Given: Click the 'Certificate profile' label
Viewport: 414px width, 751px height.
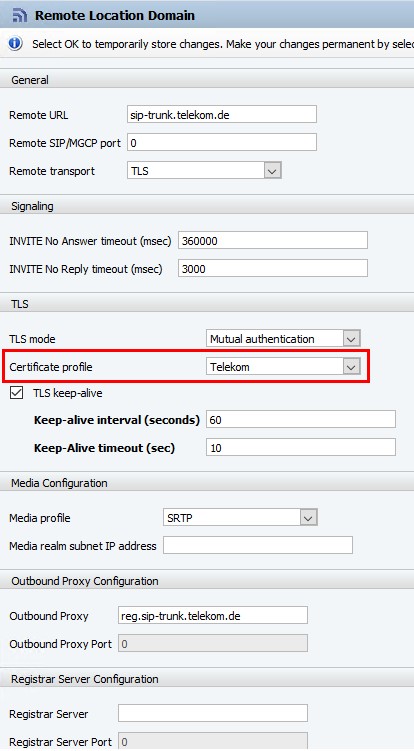Looking at the screenshot, I should 51,367.
